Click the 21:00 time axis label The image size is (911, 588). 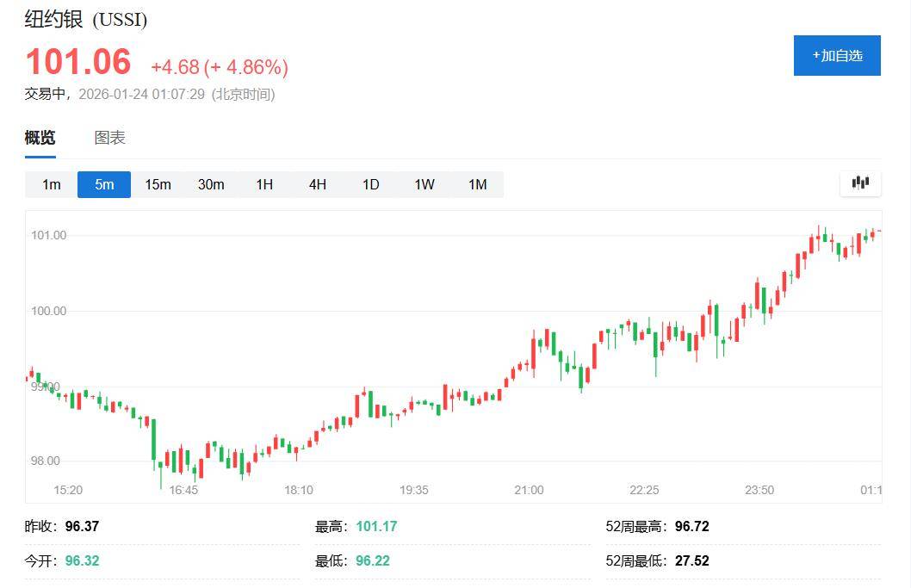(529, 490)
